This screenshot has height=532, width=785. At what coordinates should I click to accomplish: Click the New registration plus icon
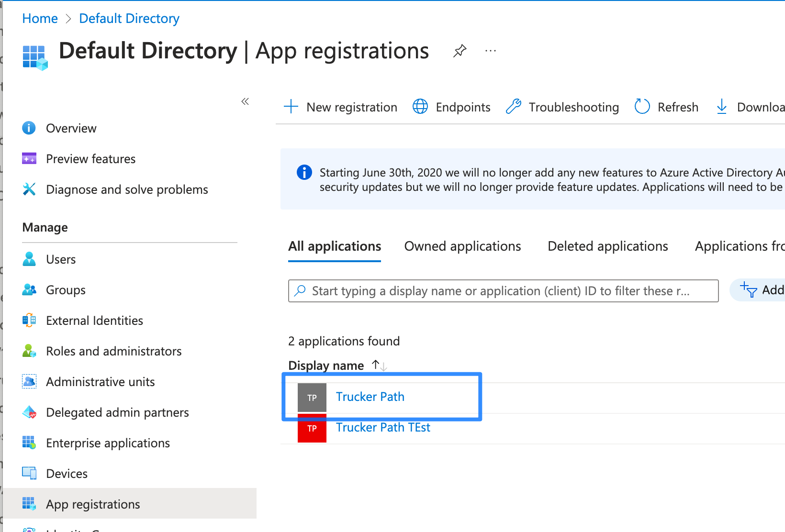tap(291, 107)
